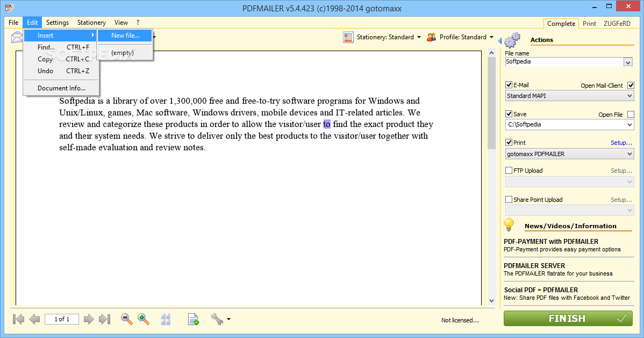Click the Profile users icon
Viewport: 644px width, 338px height.
tap(431, 38)
